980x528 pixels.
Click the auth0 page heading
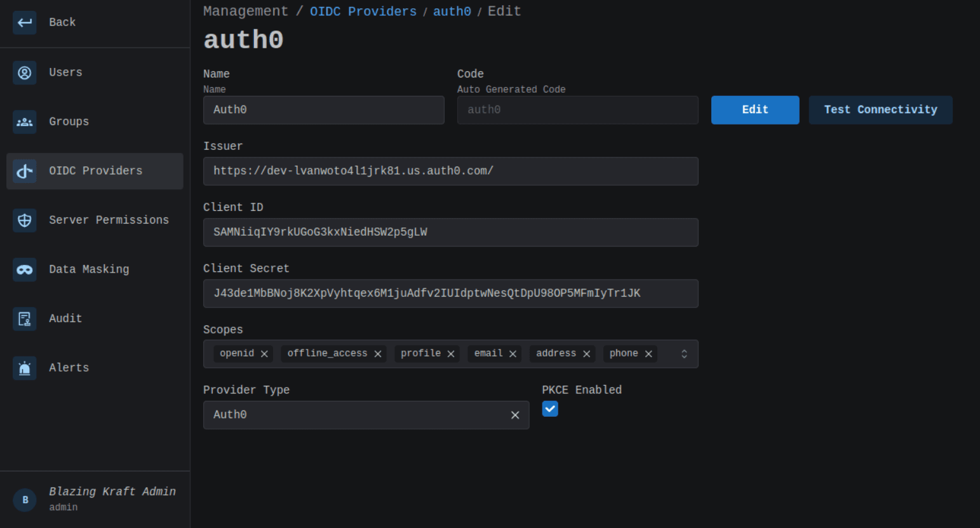(x=243, y=40)
